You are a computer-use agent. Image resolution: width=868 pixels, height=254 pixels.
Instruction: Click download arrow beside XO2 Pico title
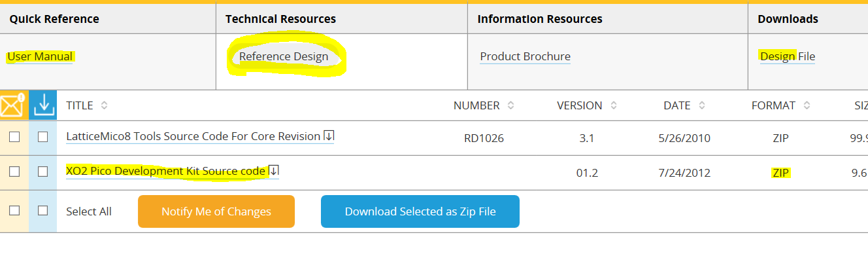coord(274,171)
